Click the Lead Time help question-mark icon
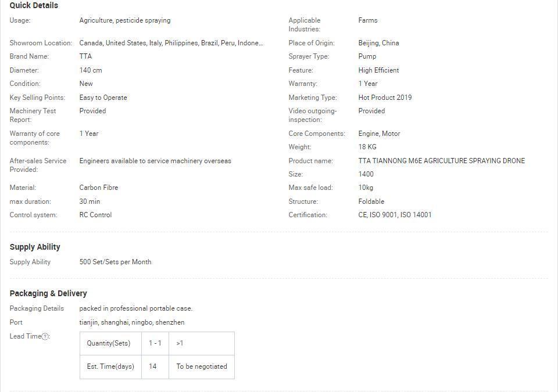The height and width of the screenshot is (392, 558). pos(45,337)
